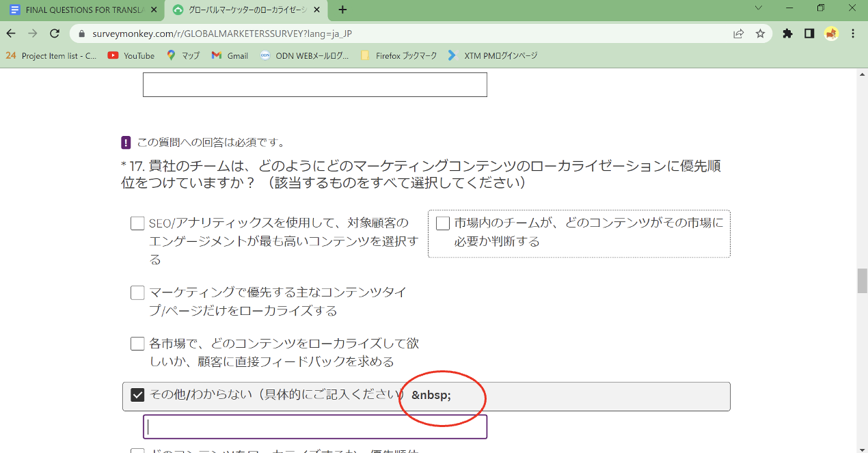Open Chrome three-dot menu
Image resolution: width=868 pixels, height=453 pixels.
click(853, 33)
